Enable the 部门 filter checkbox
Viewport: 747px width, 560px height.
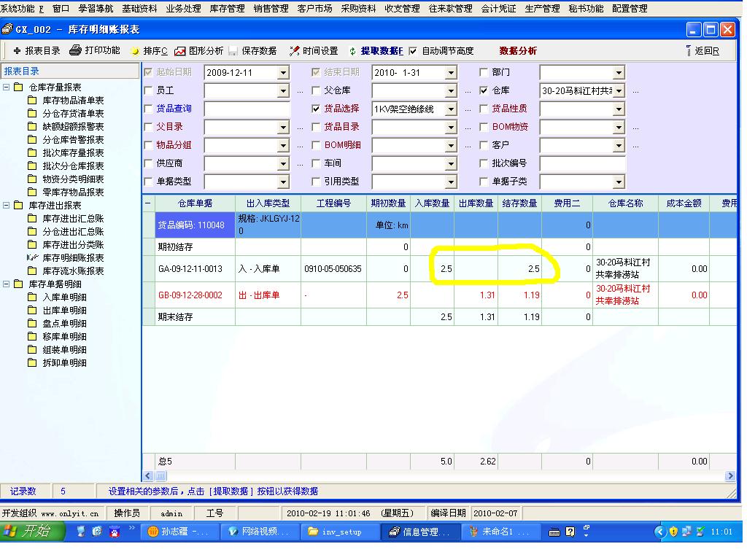click(x=484, y=73)
